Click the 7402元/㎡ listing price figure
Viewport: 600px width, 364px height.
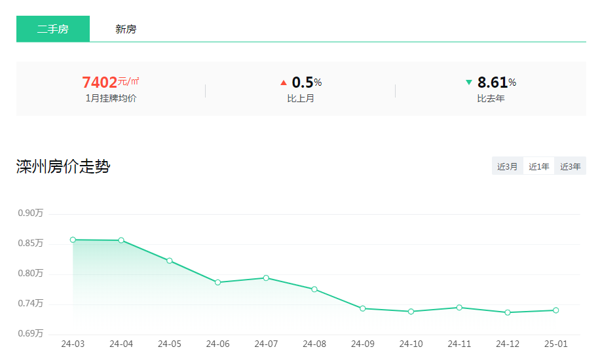(x=111, y=82)
